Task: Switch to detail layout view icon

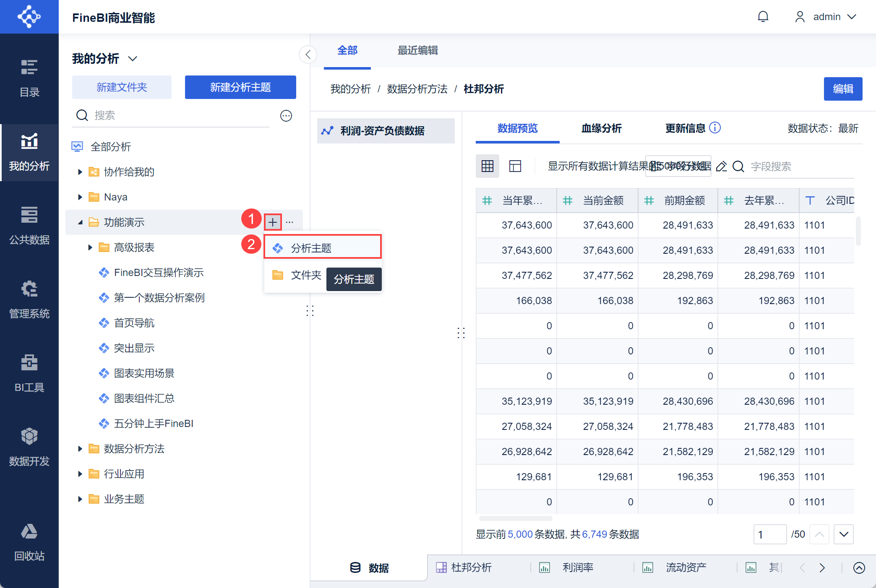Action: 515,166
